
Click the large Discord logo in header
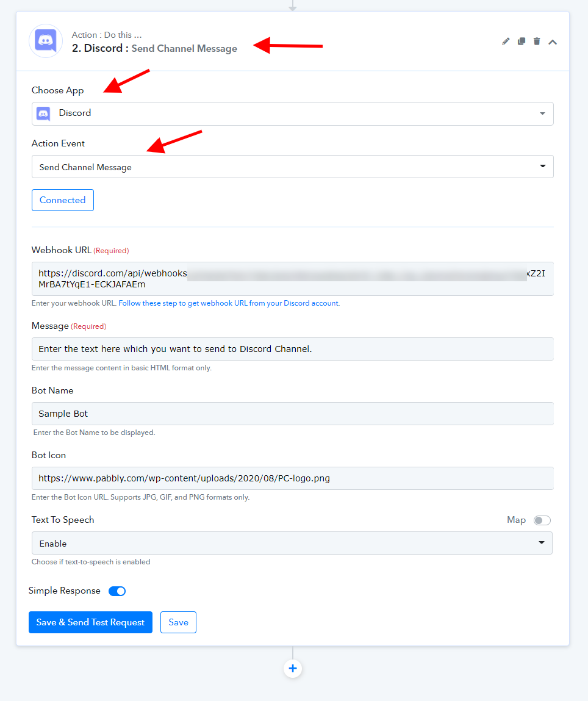[46, 41]
